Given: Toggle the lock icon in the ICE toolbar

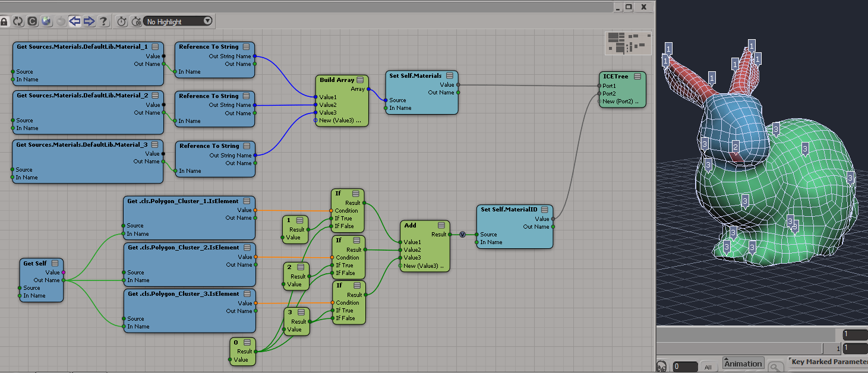Looking at the screenshot, I should (x=4, y=22).
